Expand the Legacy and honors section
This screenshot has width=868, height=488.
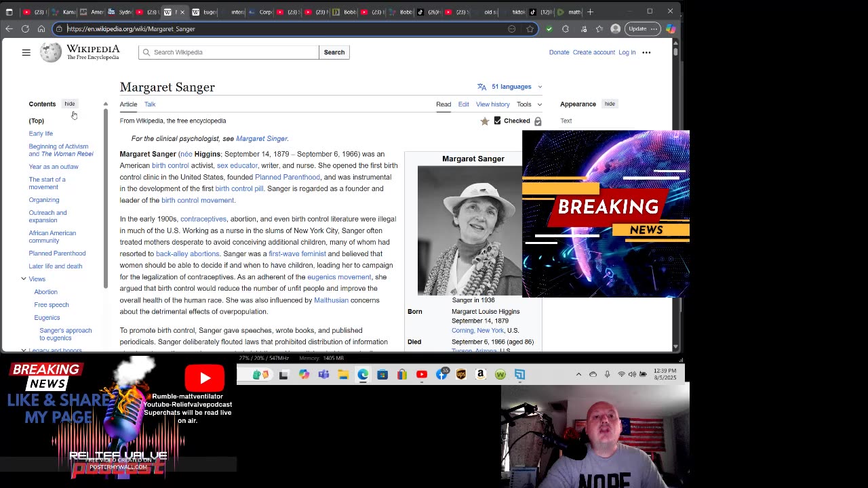24,350
